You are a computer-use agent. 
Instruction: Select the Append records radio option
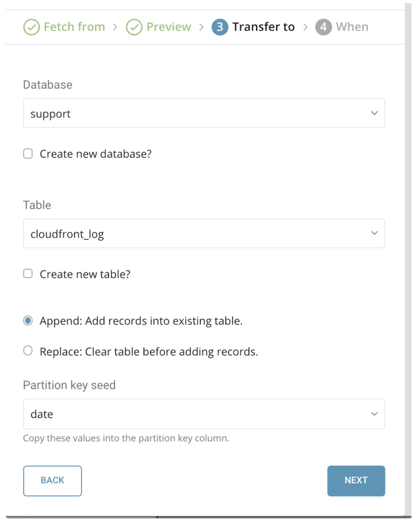click(28, 320)
